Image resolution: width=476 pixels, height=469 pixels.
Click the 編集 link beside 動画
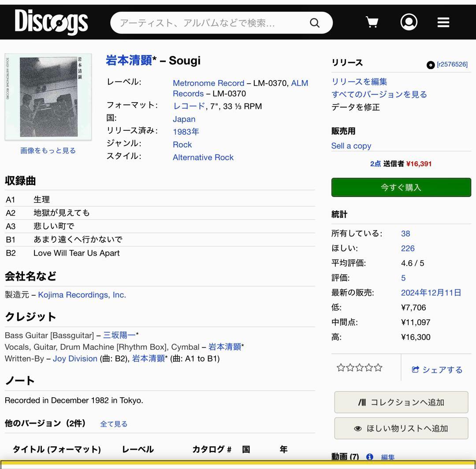[388, 457]
